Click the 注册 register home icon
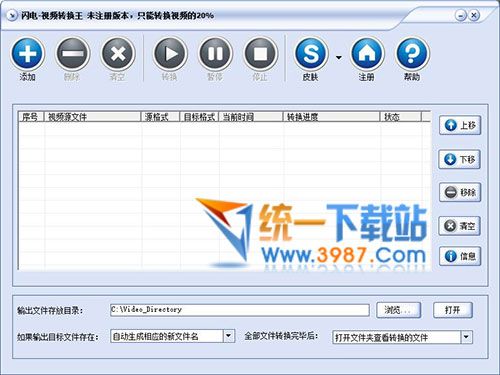500x375 pixels. [367, 53]
